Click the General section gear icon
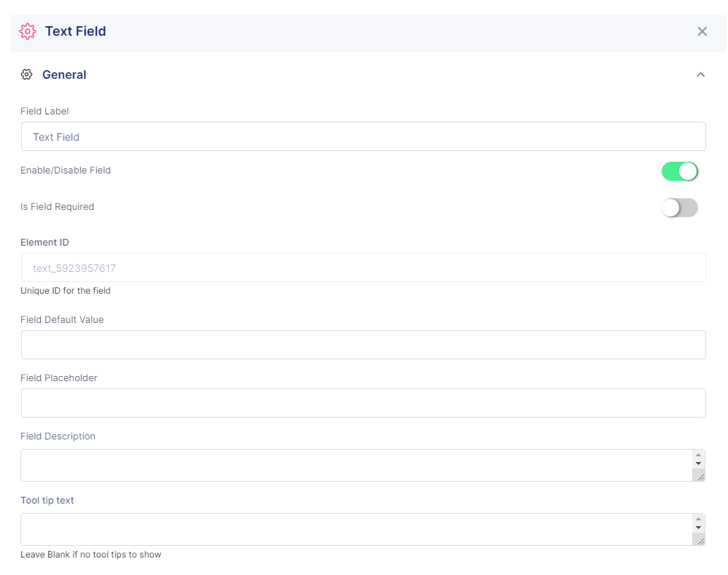Viewport: 728px width, 575px height. (26, 74)
